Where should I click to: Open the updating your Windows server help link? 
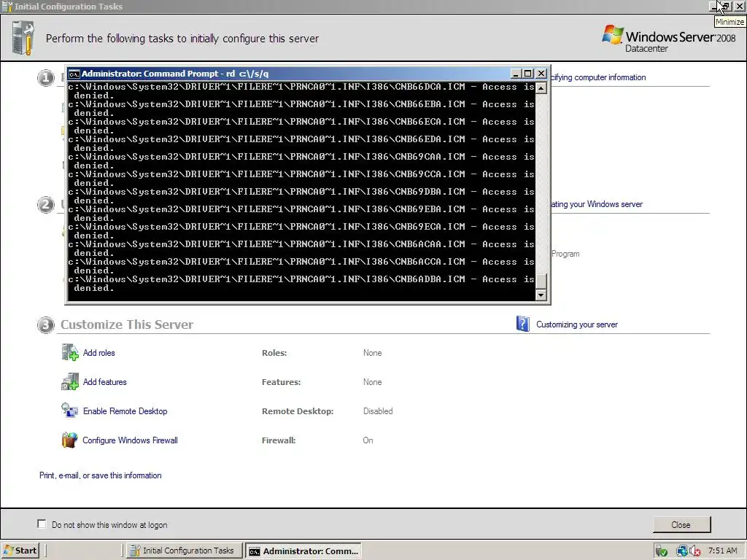[597, 204]
